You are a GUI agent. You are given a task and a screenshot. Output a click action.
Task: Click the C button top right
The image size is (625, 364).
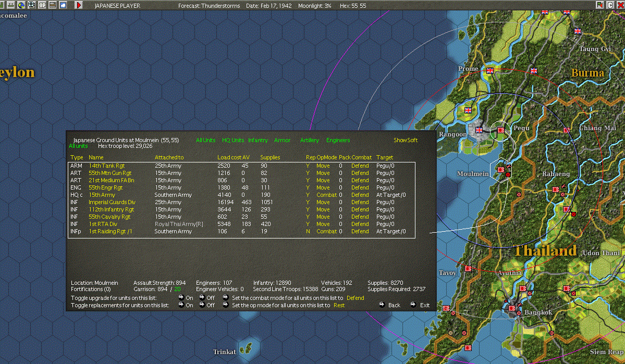(610, 5)
